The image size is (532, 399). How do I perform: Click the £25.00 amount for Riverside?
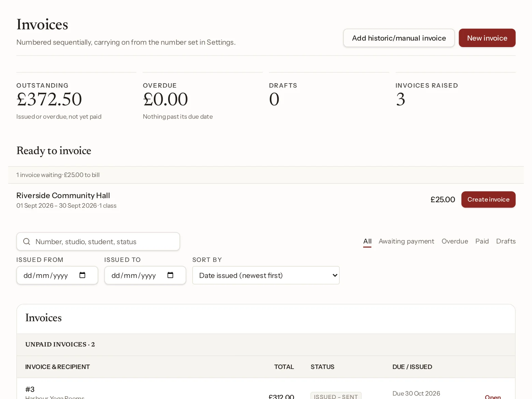(443, 199)
